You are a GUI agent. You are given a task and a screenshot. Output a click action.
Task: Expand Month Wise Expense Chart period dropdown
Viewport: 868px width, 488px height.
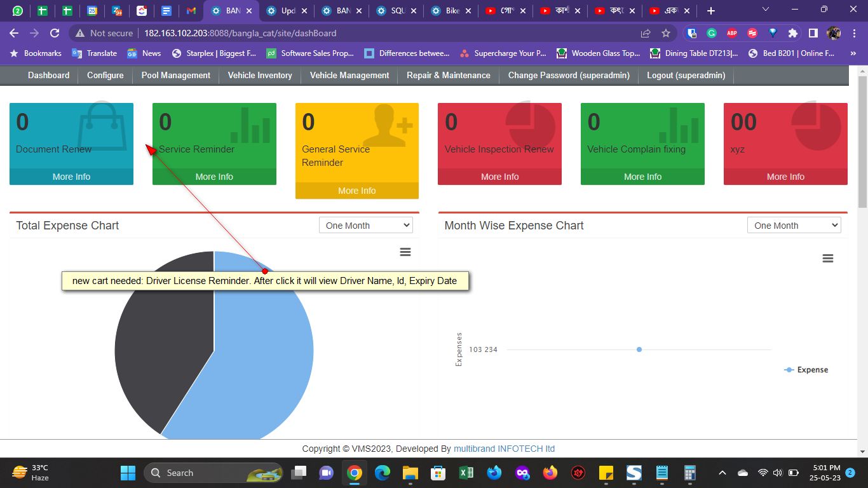tap(794, 226)
